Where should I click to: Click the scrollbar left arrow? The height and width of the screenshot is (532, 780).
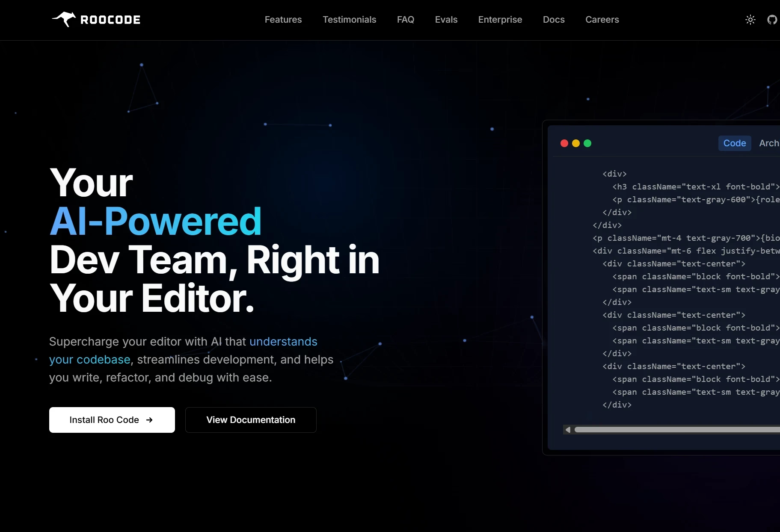click(x=568, y=430)
